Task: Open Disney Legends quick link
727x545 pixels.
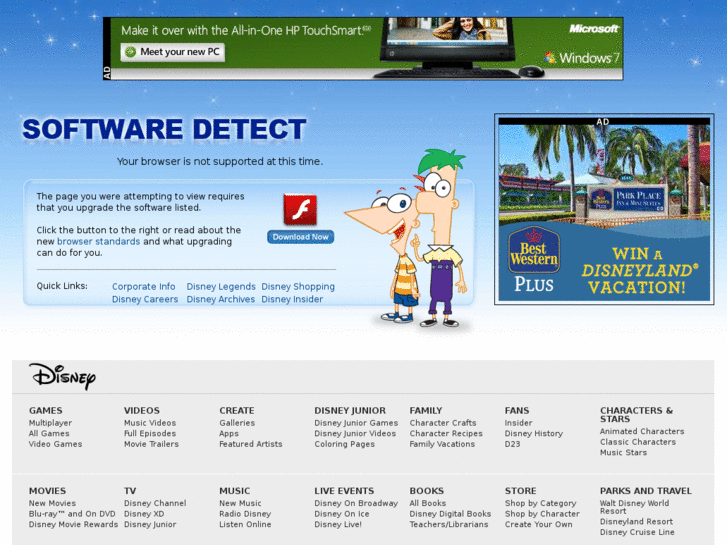Action: pos(221,287)
